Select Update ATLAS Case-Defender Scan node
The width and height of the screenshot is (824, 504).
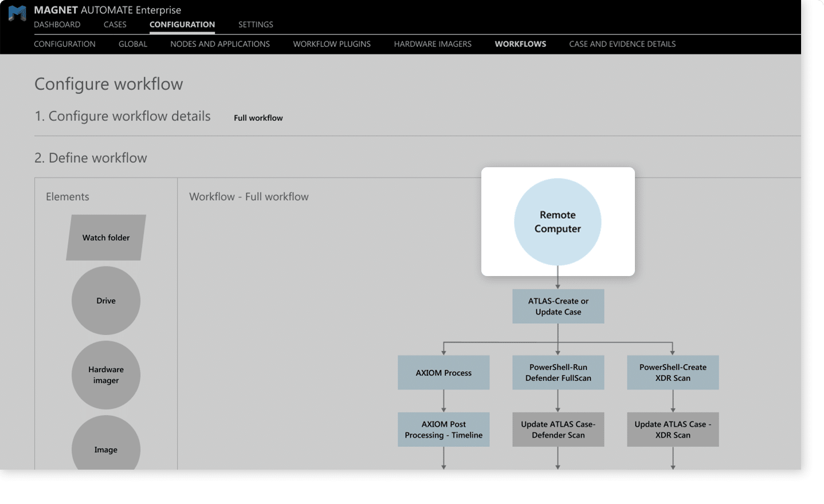coord(558,430)
